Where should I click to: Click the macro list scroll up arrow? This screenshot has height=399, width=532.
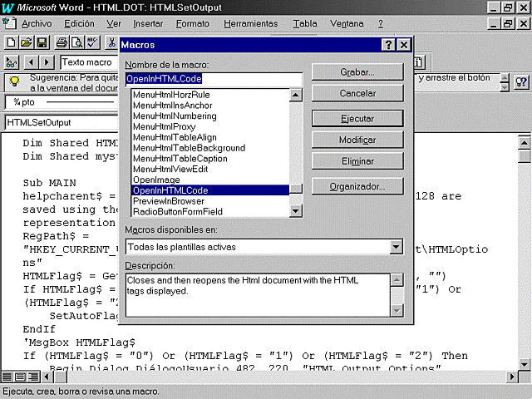tap(296, 95)
